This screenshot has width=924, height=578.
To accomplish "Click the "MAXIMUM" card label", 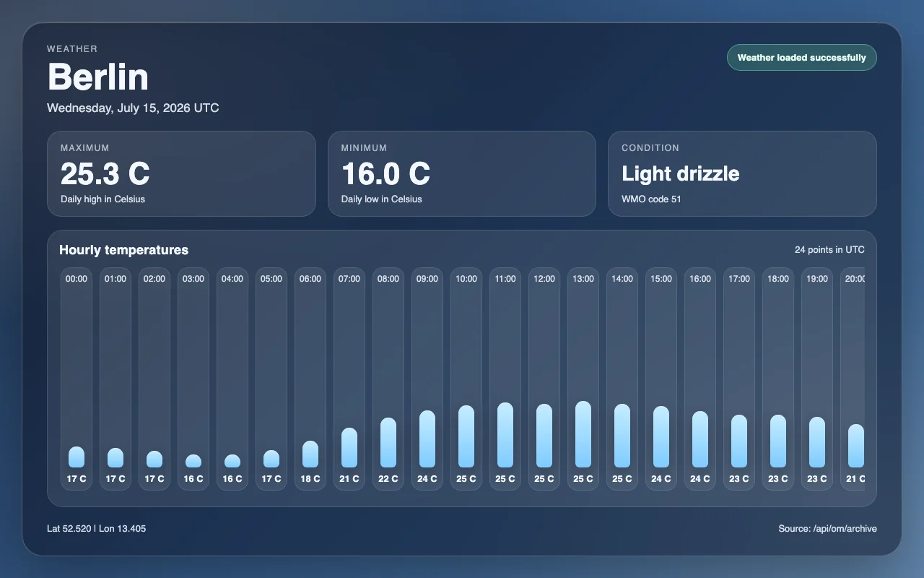I will click(85, 148).
